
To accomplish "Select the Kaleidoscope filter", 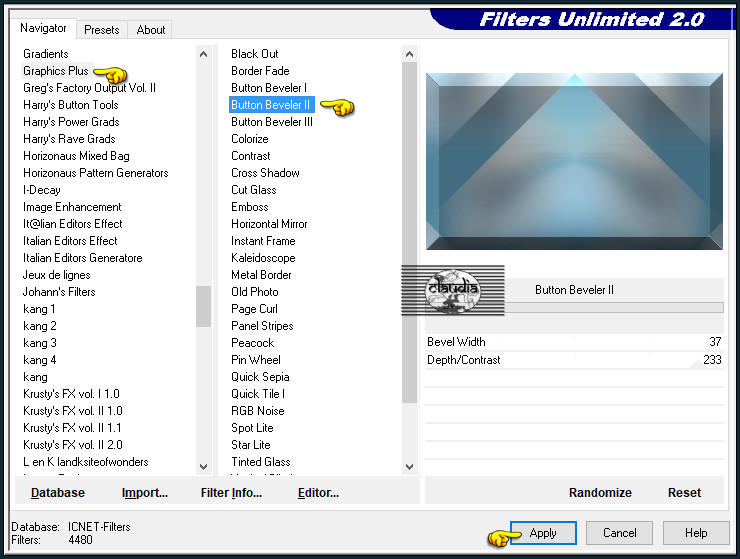I will pos(263,258).
